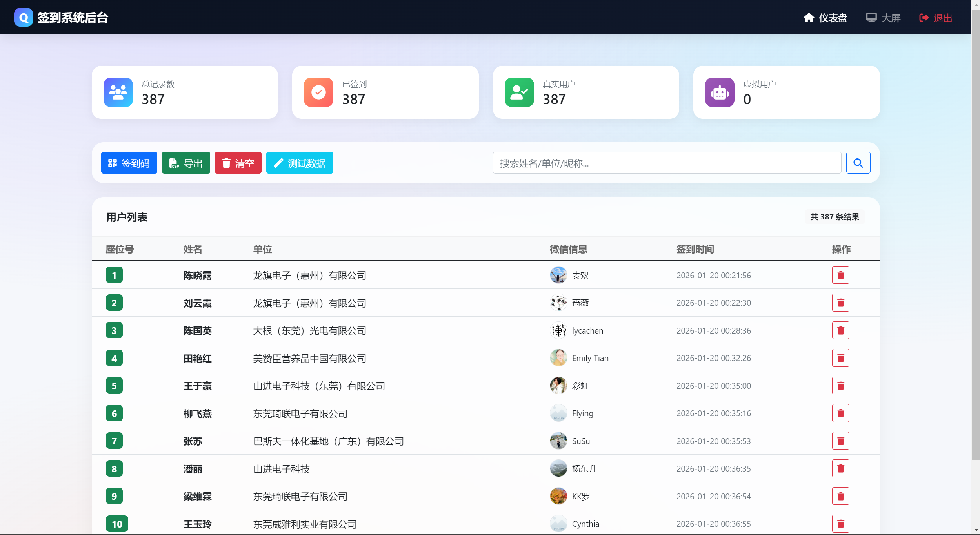980x535 pixels.
Task: Focus the 搜索姓名/单位/昵称 search field
Action: (x=667, y=163)
